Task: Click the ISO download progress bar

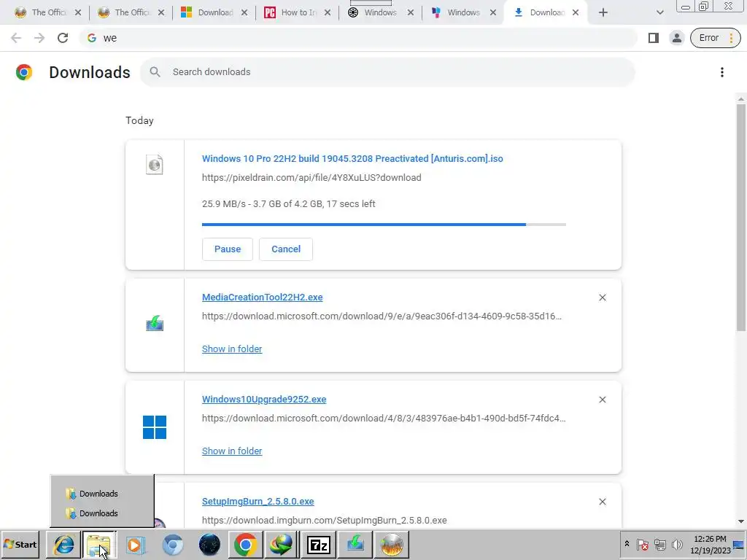Action: click(x=384, y=225)
